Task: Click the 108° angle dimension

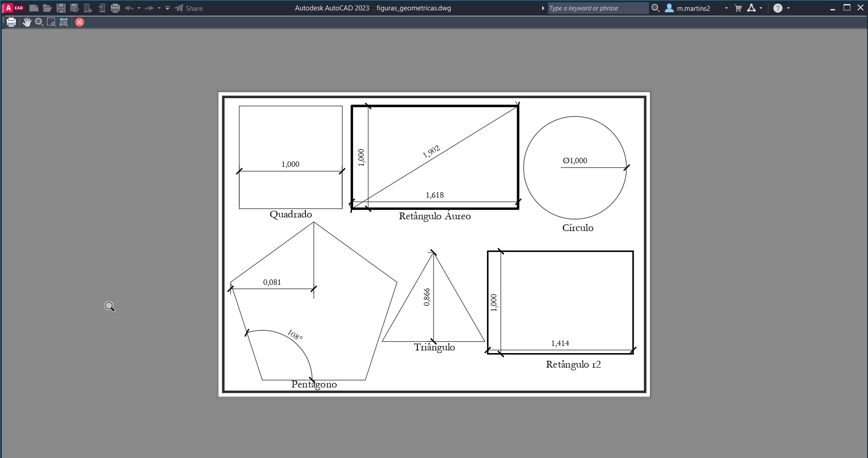Action: click(x=295, y=335)
